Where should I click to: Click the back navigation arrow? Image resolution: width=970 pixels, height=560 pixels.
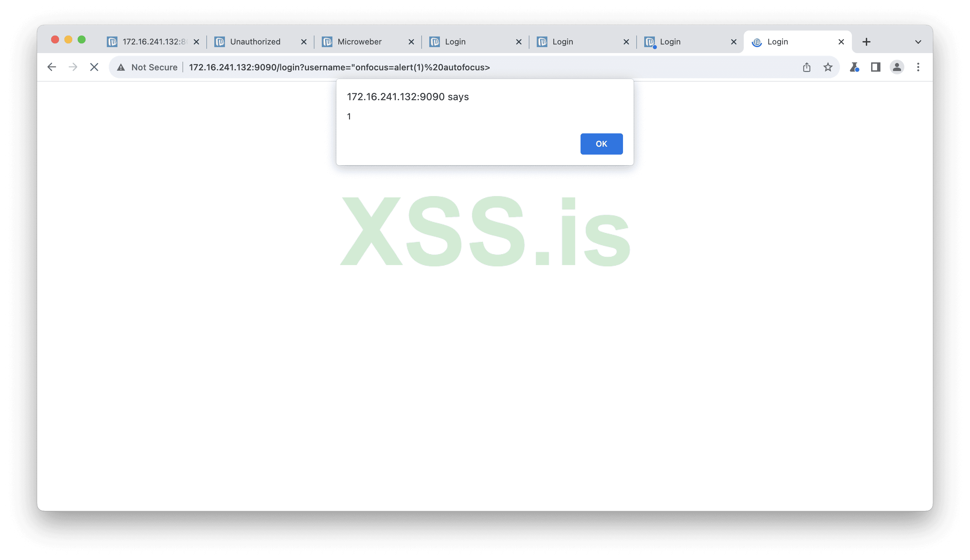pyautogui.click(x=51, y=67)
